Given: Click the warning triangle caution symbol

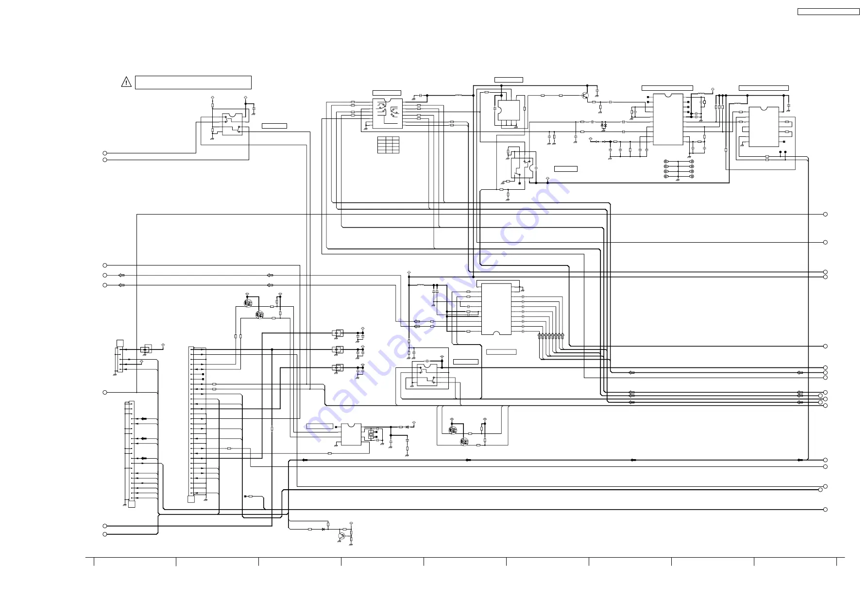Looking at the screenshot, I should click(x=126, y=82).
